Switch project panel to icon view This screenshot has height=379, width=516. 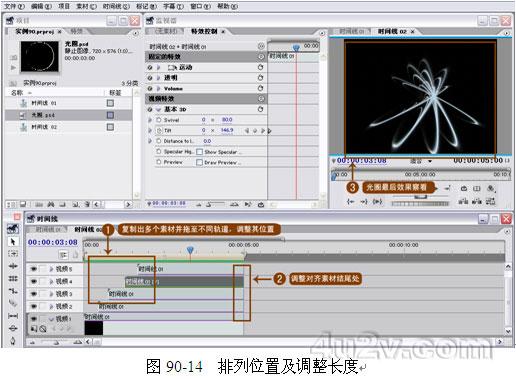tap(23, 204)
